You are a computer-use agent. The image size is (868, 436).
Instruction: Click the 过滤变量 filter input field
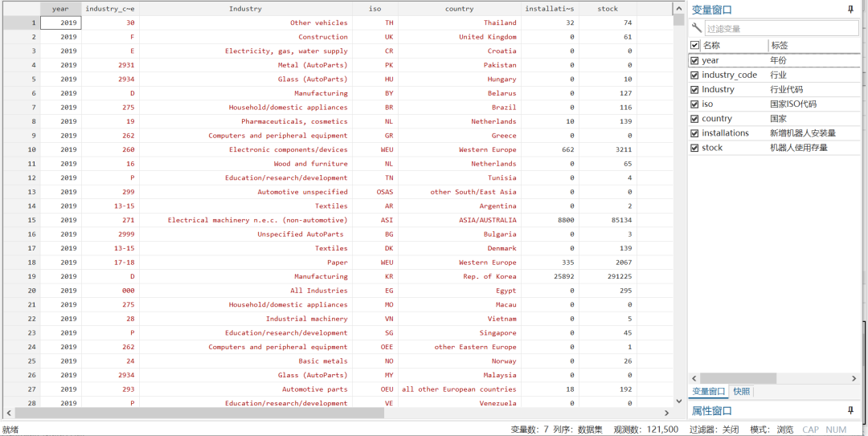781,28
